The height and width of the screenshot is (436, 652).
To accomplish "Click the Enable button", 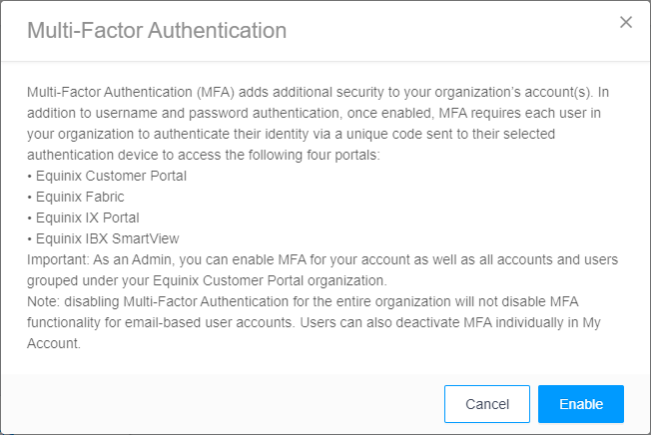I will click(x=580, y=404).
